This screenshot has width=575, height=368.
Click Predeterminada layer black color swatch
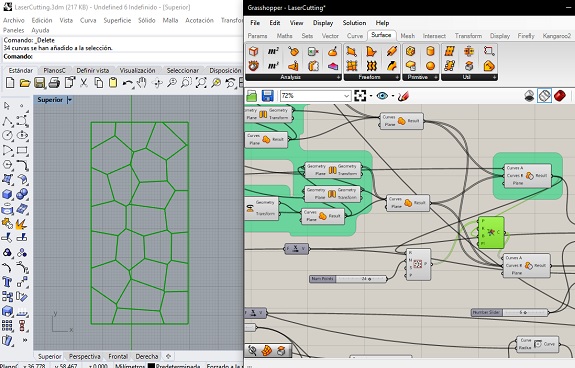[151, 365]
